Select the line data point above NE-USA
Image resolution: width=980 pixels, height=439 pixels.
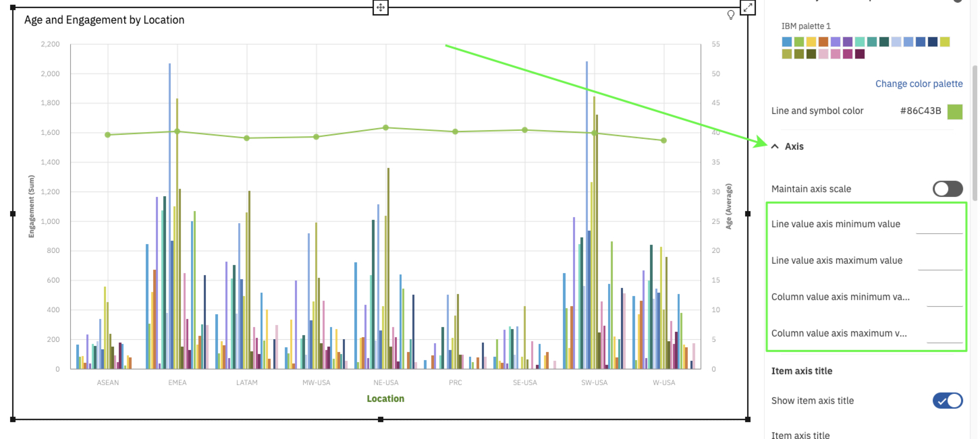pyautogui.click(x=386, y=128)
